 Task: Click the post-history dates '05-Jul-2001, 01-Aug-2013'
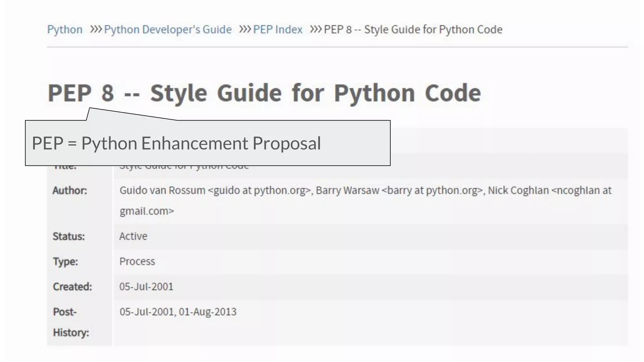click(178, 312)
